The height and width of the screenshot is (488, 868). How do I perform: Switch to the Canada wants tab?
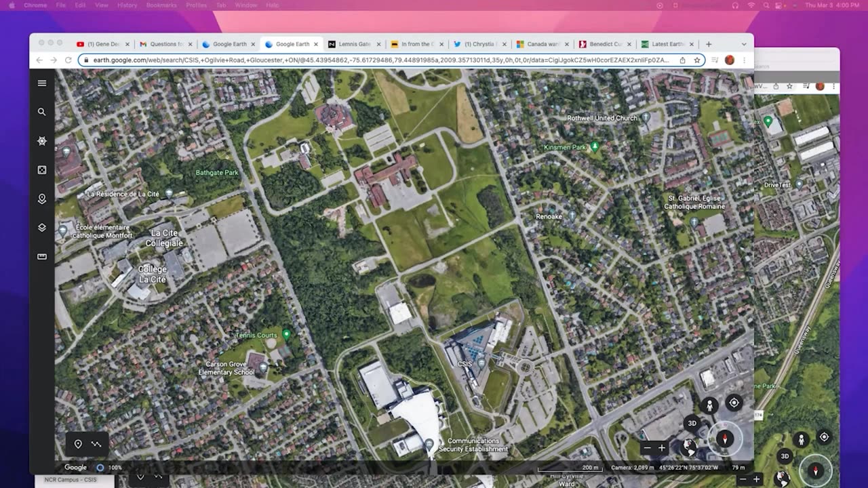coord(541,44)
